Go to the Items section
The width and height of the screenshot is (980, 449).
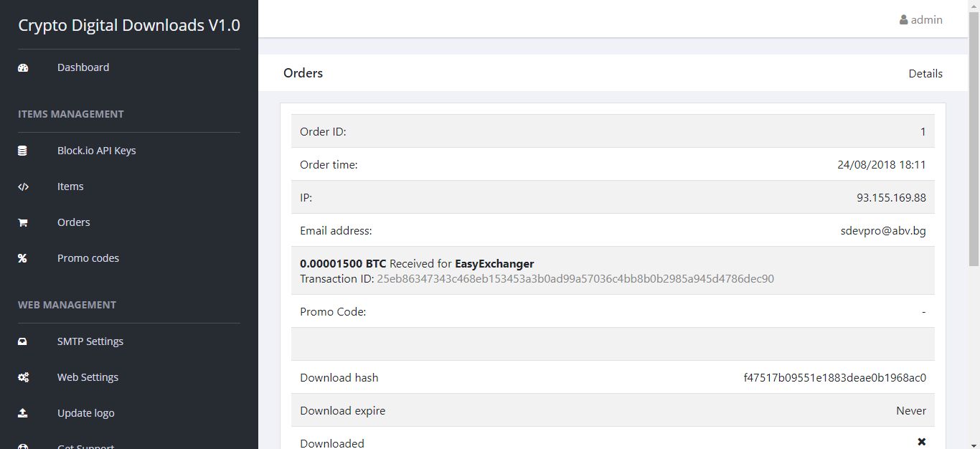coord(70,186)
